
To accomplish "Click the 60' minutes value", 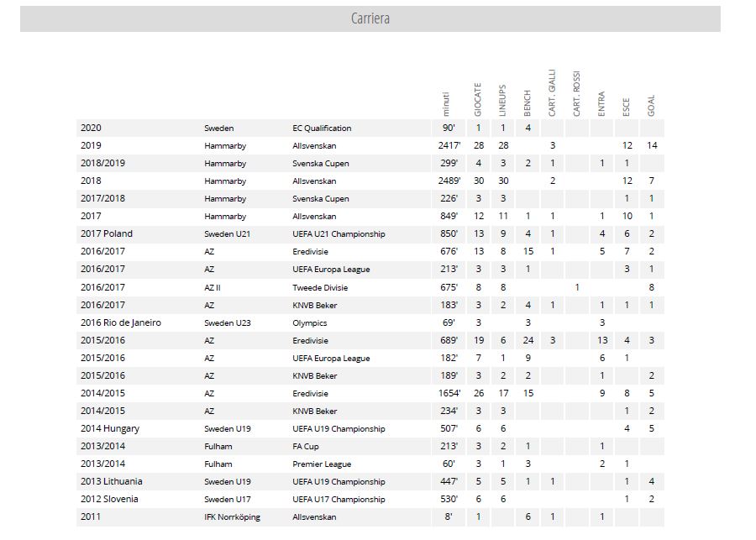I will point(449,464).
